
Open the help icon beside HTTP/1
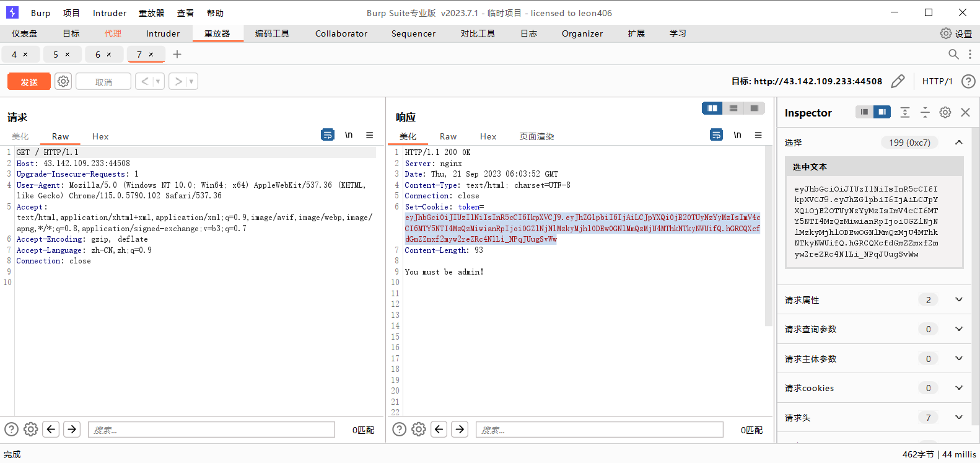point(968,81)
